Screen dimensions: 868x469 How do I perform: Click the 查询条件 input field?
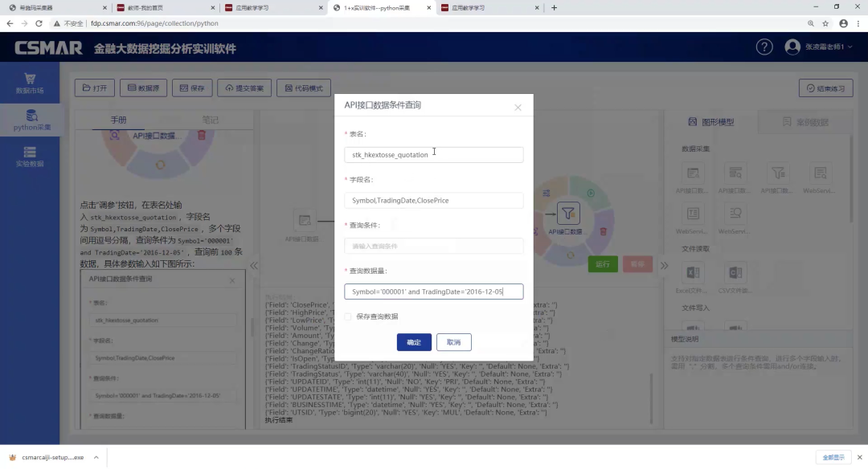coord(433,246)
